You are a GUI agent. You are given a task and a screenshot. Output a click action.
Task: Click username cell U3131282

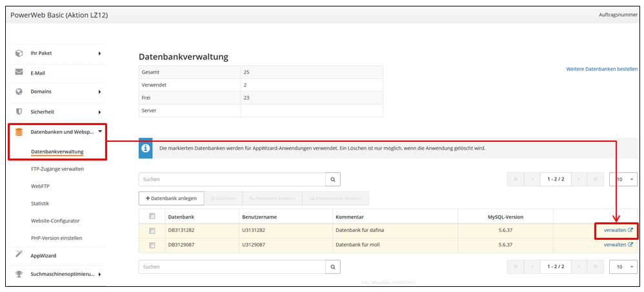click(254, 230)
